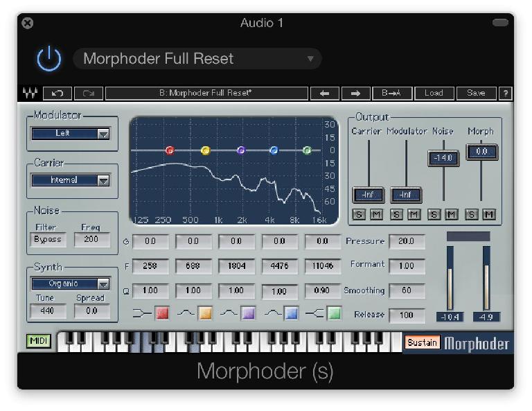Open the Morphoder Full Reset preset dropdown
Image resolution: width=532 pixels, height=411 pixels.
pyautogui.click(x=197, y=59)
